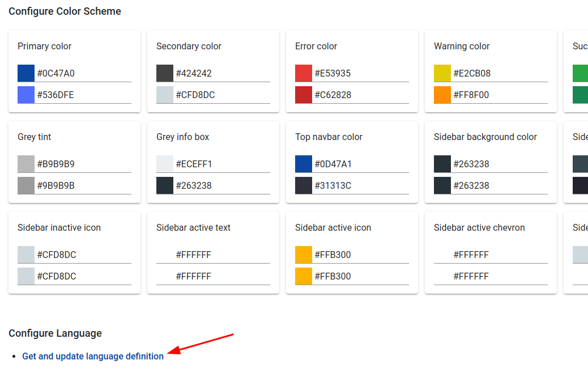The image size is (588, 377).
Task: Click the orange #FF8F00 Warning swatch
Action: [442, 95]
